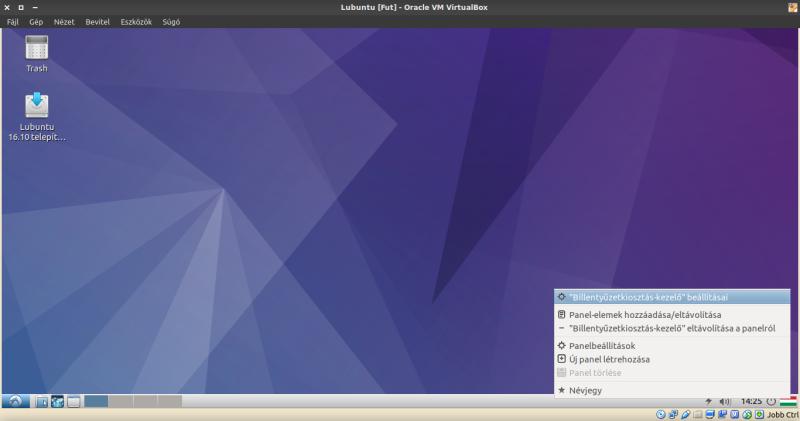
Task: Open the Nézet menu
Action: coord(64,22)
